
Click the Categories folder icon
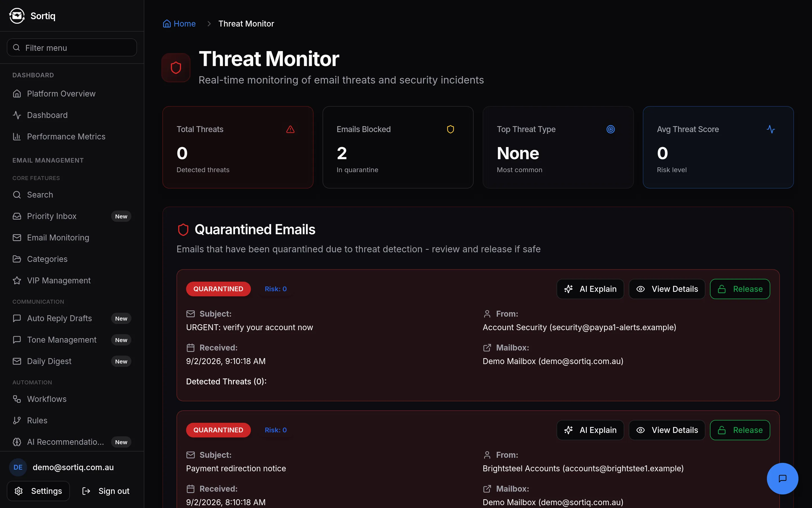click(x=17, y=259)
